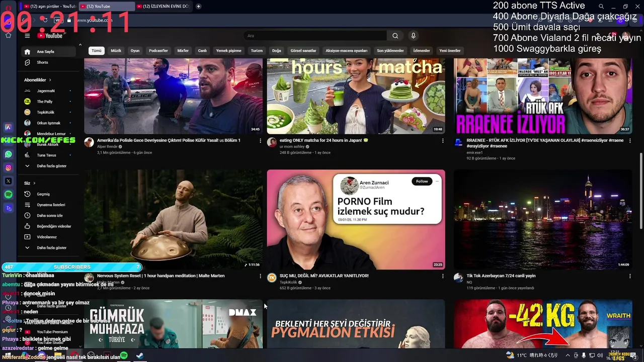Open the JagermaN subscription channel

(49, 91)
